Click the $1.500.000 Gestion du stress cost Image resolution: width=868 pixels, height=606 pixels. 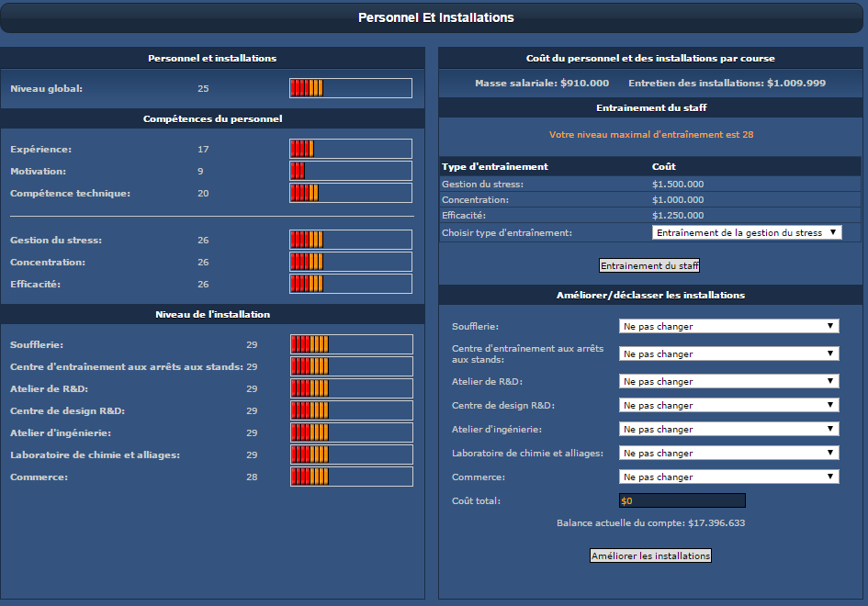click(678, 185)
